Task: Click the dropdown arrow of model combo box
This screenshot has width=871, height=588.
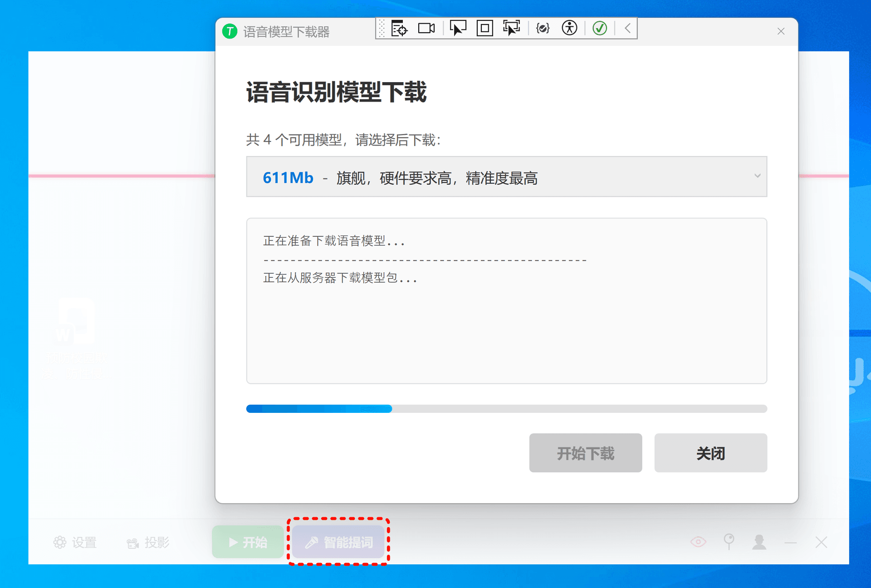Action: pos(757,176)
